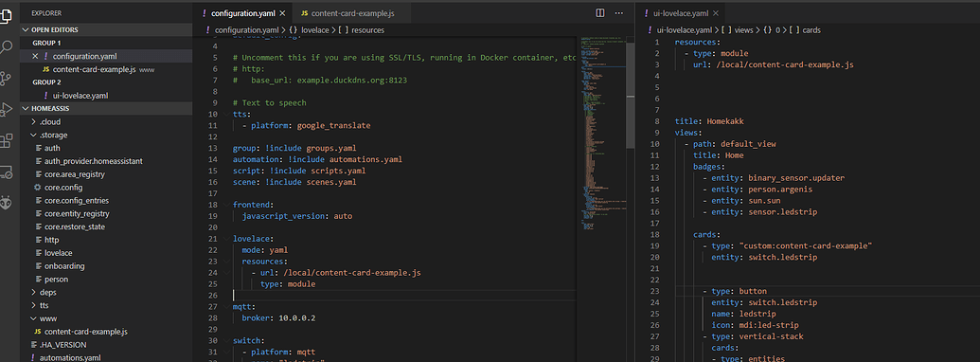Open the lovelace file in .storage

[58, 253]
